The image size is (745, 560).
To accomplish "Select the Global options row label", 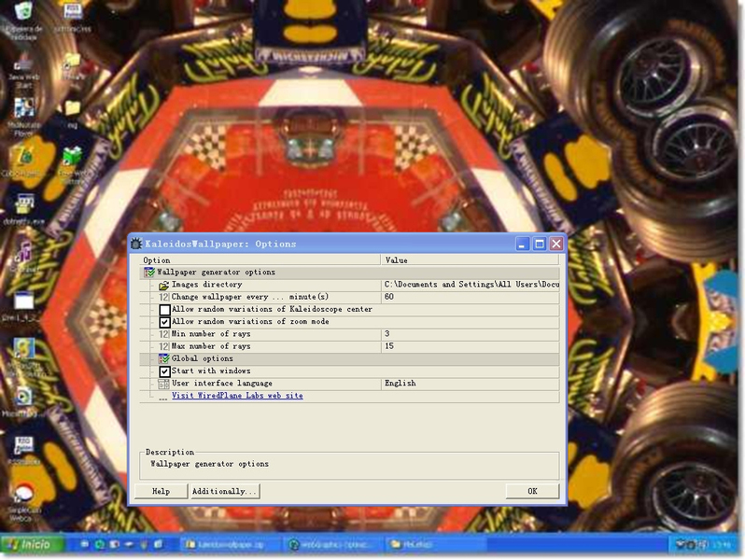I will (203, 358).
